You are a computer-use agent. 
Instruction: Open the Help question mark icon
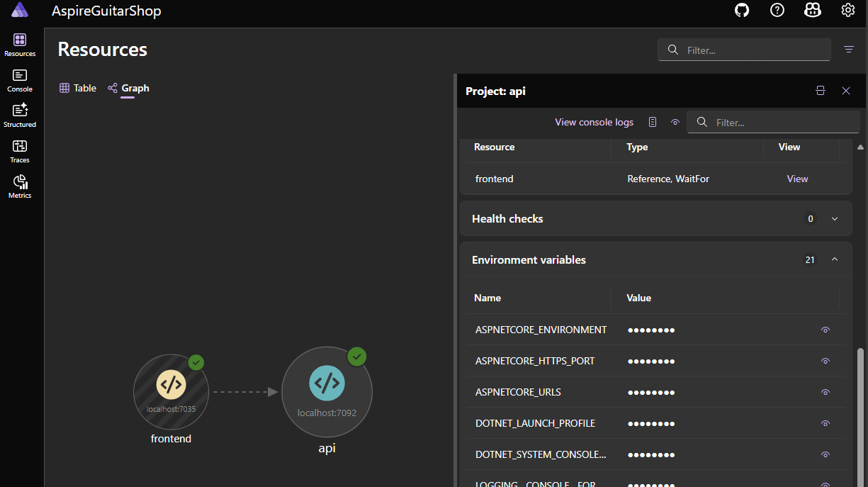click(777, 11)
